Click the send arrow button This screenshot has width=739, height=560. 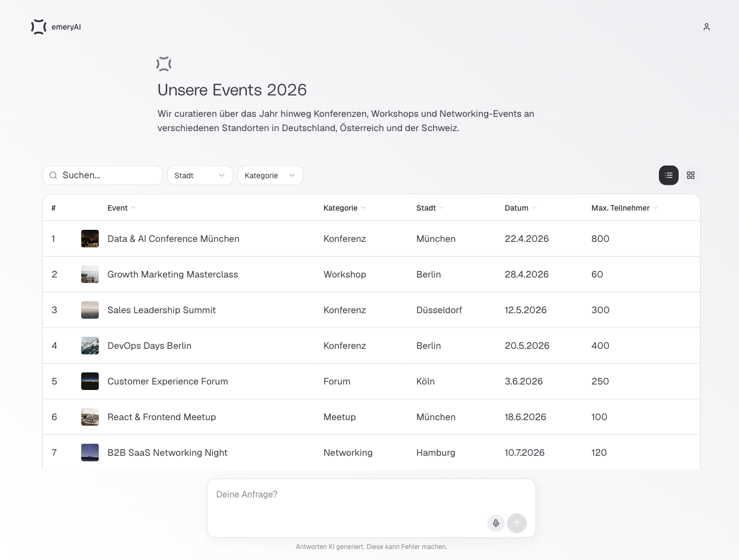[517, 523]
